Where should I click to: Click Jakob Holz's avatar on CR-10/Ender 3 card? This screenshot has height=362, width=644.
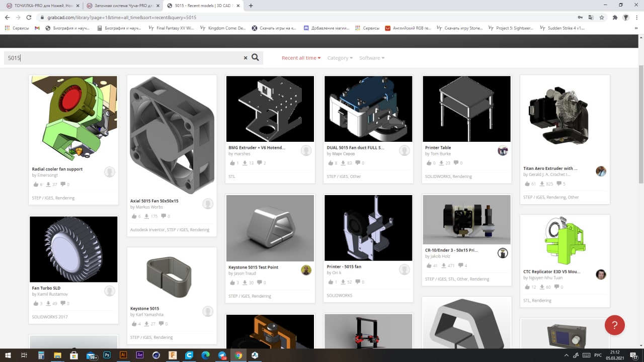[503, 253]
